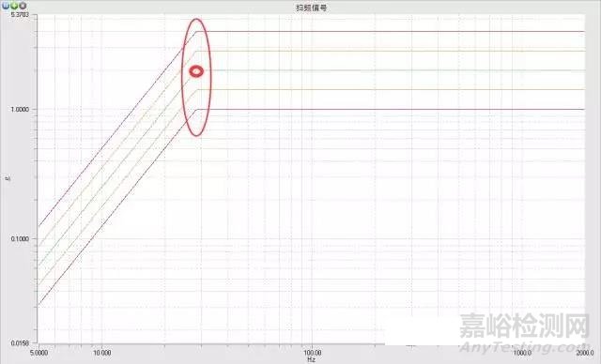Click the 2000.0 x-axis end value
Image resolution: width=601 pixels, height=364 pixels.
[x=584, y=353]
